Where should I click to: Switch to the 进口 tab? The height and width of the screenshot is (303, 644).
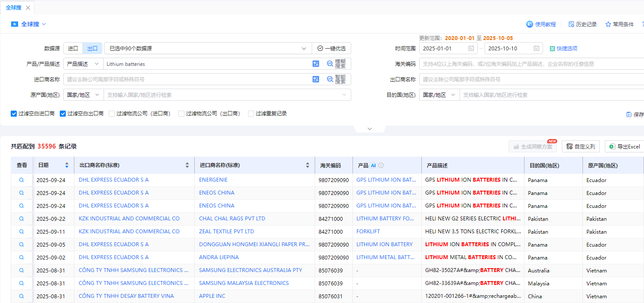click(x=73, y=48)
